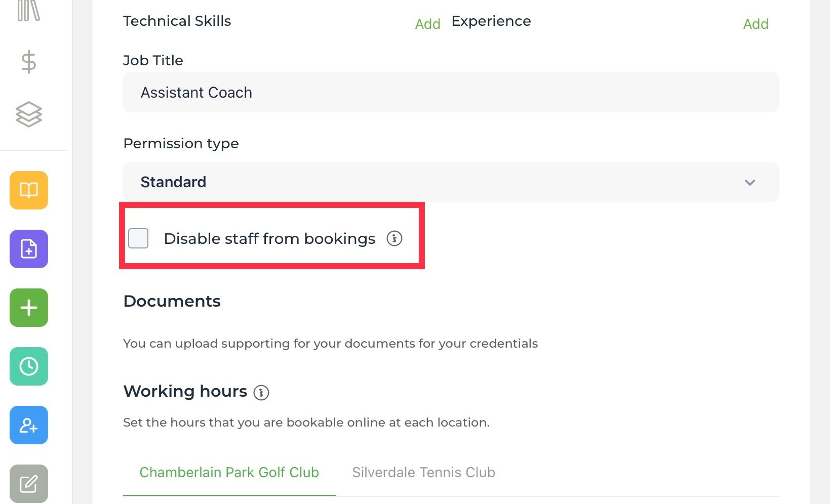Open the stacked layers sidebar icon
Viewport: 830px width, 504px height.
pos(29,114)
